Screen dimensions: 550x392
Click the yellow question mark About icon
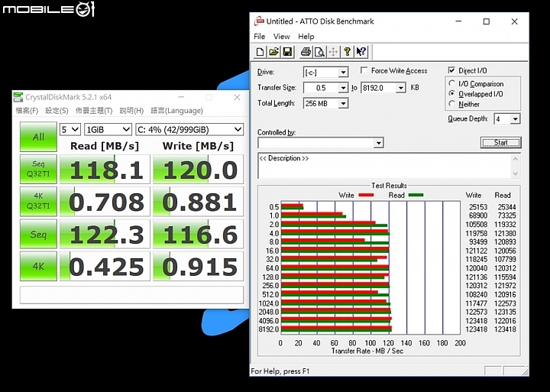[347, 52]
